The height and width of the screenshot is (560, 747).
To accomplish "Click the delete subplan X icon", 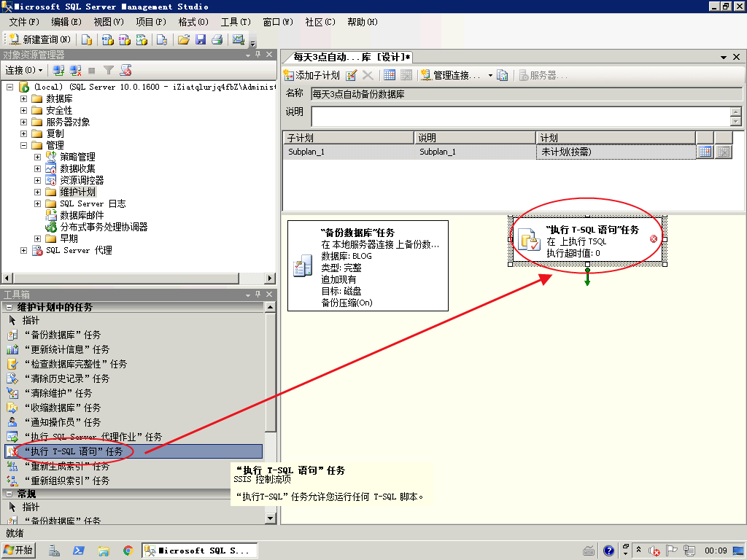I will click(x=368, y=75).
